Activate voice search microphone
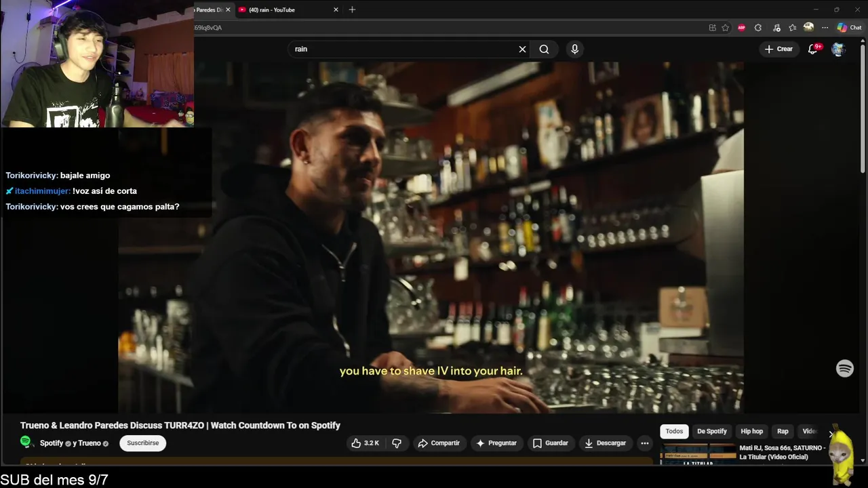Image resolution: width=868 pixels, height=488 pixels. point(574,49)
